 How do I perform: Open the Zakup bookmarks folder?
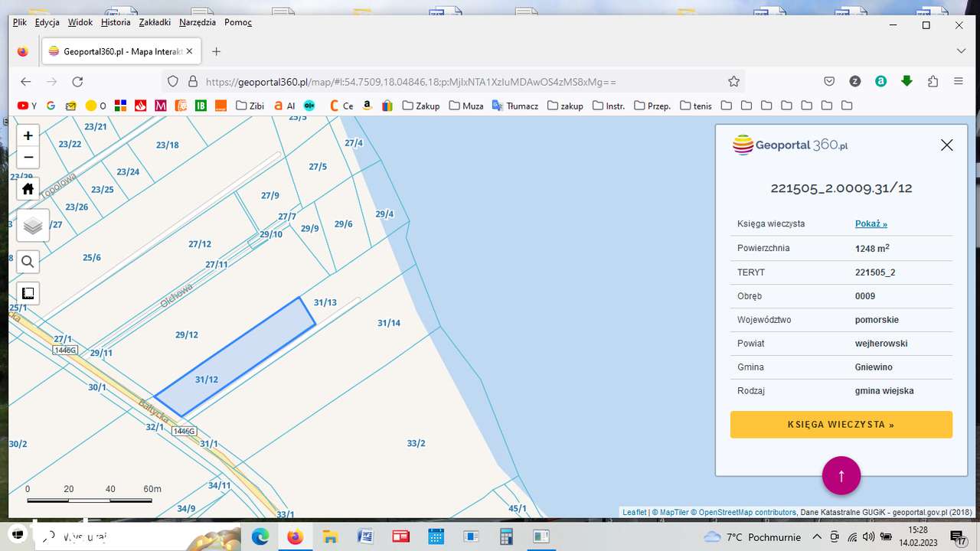(421, 106)
